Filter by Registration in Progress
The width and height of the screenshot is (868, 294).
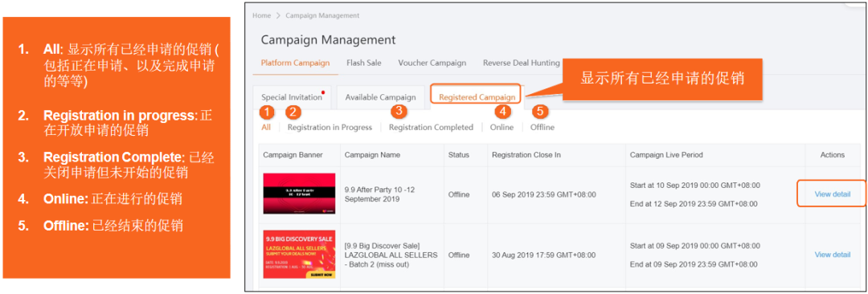coord(330,128)
